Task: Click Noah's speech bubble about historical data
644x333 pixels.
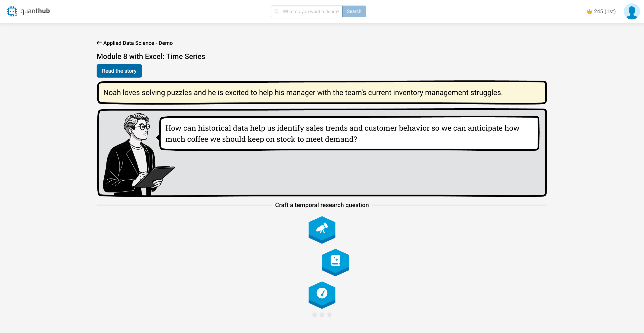Action: [349, 133]
